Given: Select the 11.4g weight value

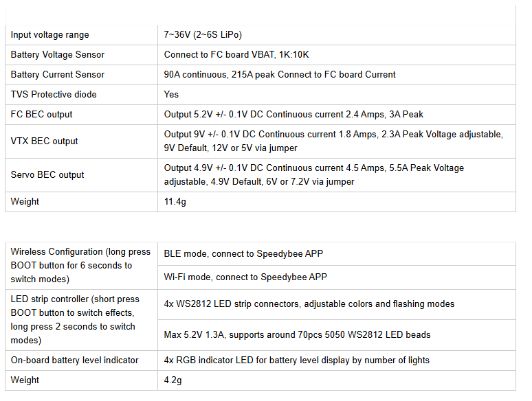Looking at the screenshot, I should tap(175, 202).
